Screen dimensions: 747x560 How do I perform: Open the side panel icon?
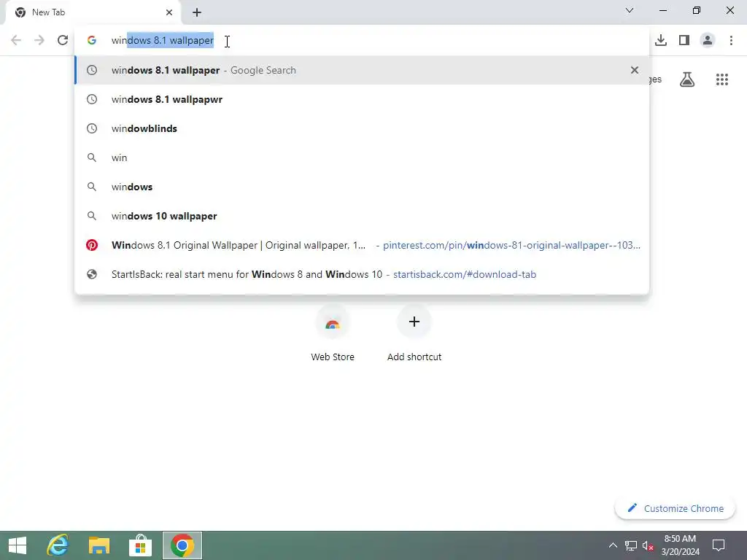click(684, 40)
